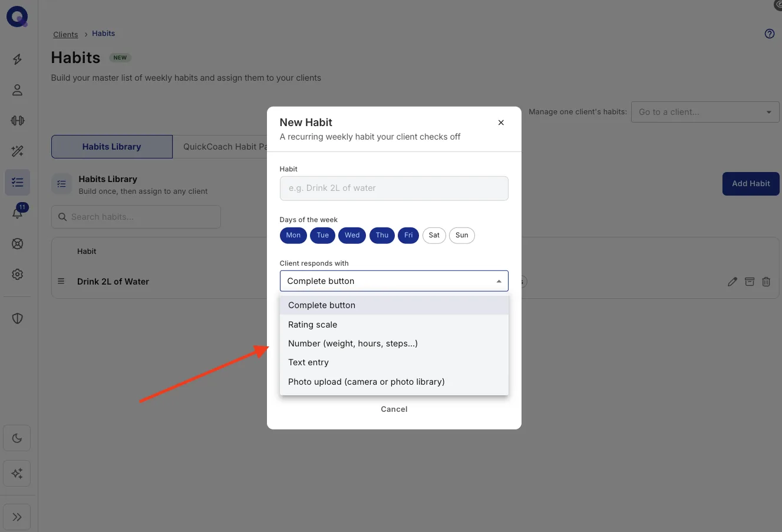This screenshot has width=782, height=532.
Task: Open help question mark icon
Action: click(770, 34)
